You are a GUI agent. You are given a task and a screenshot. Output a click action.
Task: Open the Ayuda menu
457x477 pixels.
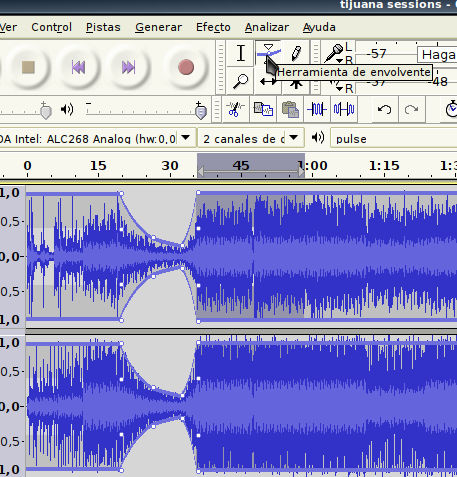319,27
